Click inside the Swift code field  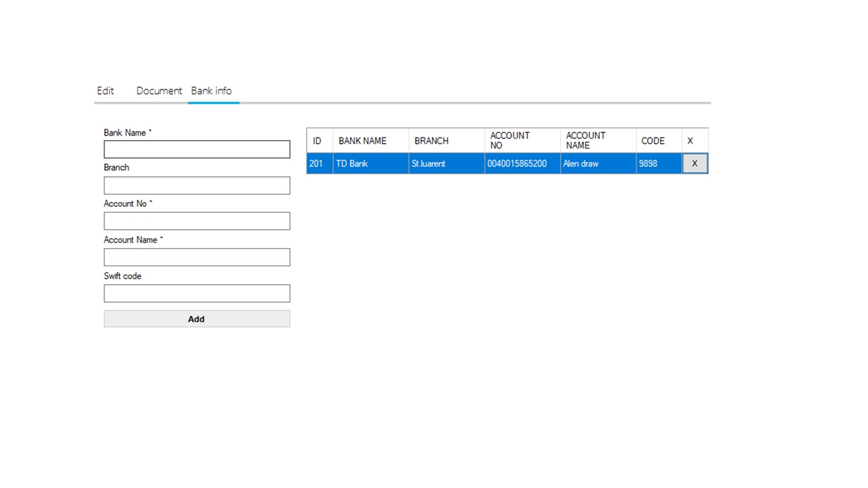click(196, 293)
